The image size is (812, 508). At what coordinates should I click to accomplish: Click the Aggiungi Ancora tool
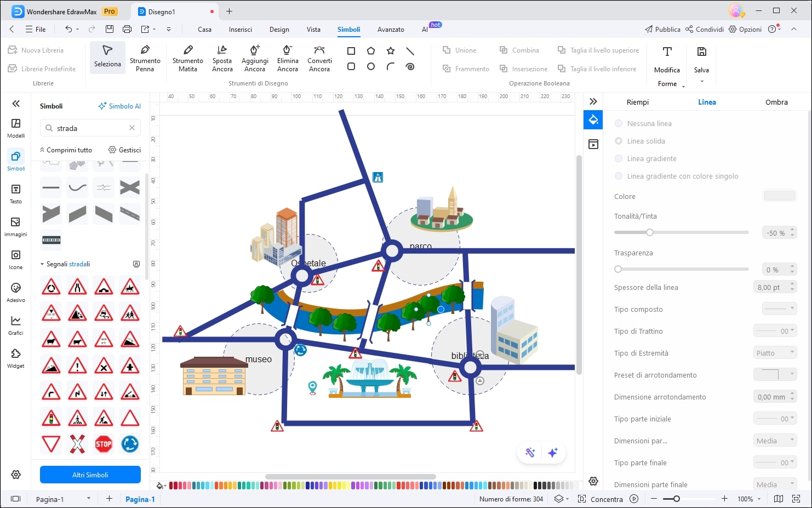255,58
